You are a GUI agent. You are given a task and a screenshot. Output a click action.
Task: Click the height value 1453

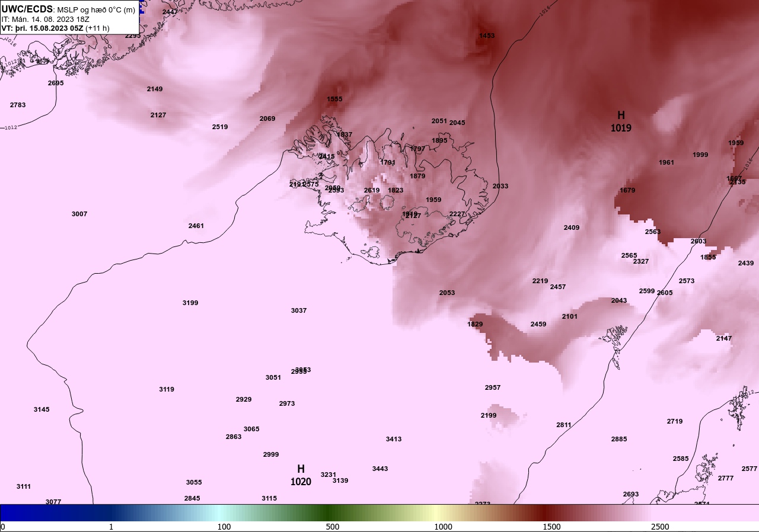(487, 36)
